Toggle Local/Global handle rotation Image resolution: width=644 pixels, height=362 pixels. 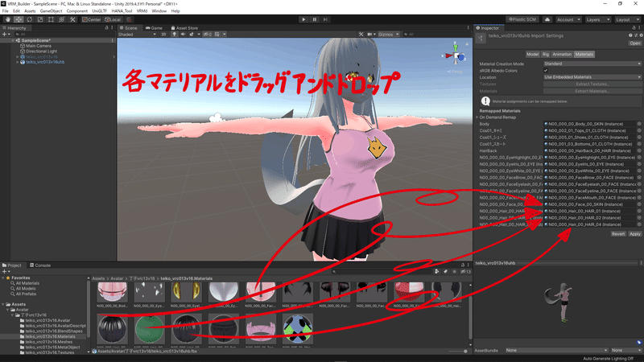click(x=113, y=19)
